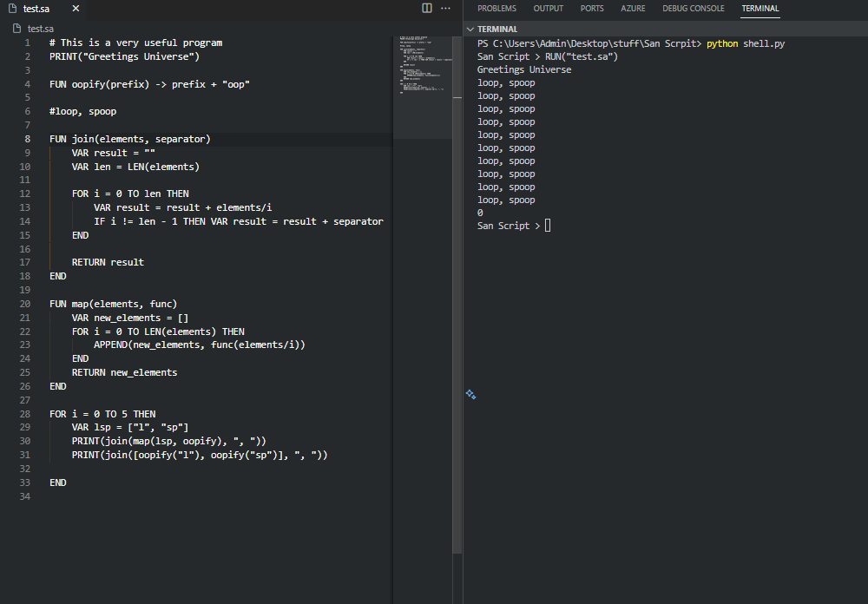The width and height of the screenshot is (868, 604).
Task: Click line number 28 in the gutter
Action: coord(25,414)
